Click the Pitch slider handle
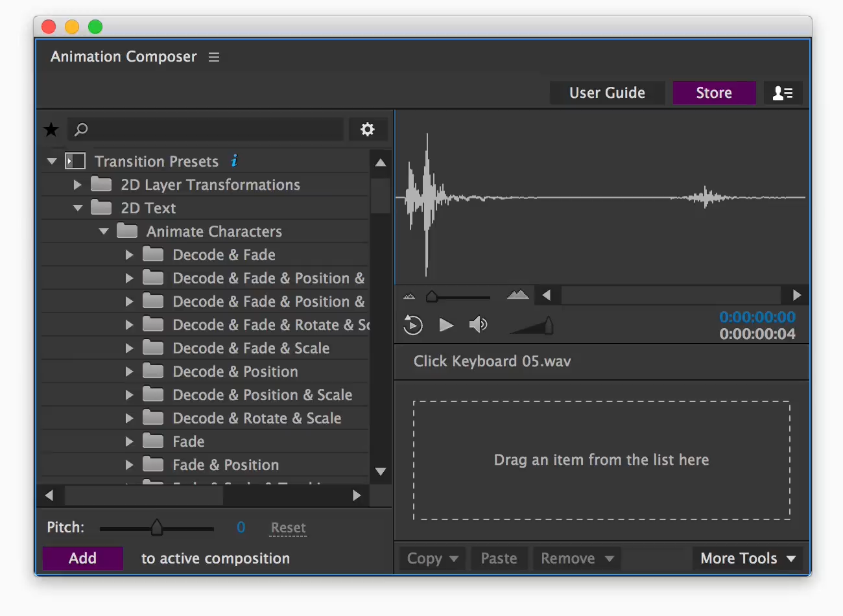The height and width of the screenshot is (616, 843). click(x=156, y=527)
